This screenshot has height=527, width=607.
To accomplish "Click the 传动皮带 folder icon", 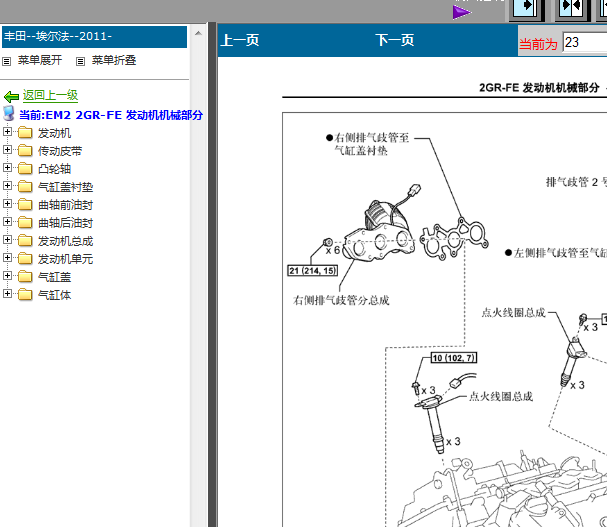I will pyautogui.click(x=25, y=151).
